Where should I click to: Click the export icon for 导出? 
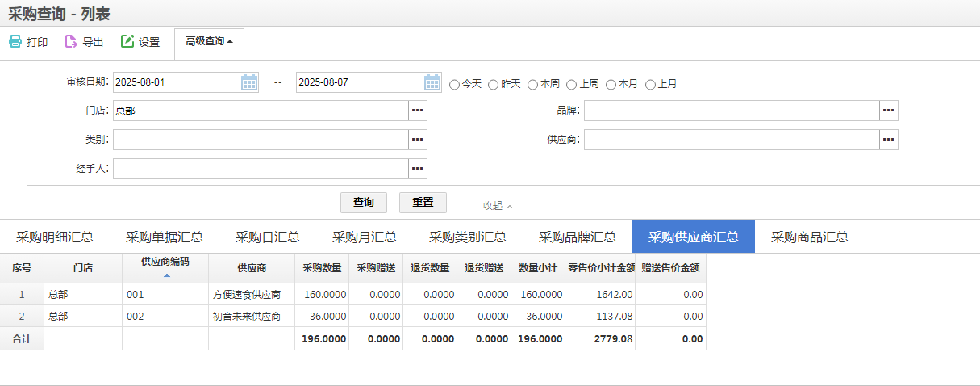click(x=71, y=42)
